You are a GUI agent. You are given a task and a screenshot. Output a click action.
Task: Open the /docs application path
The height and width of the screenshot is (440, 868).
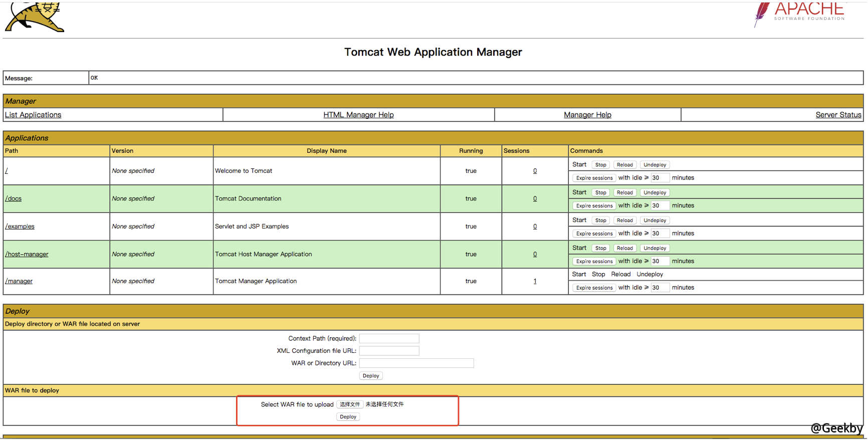pyautogui.click(x=14, y=198)
